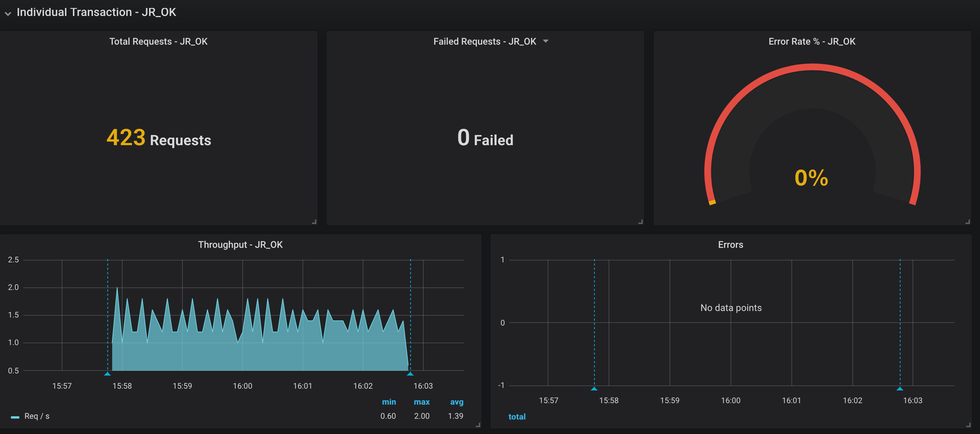Screen dimensions: 980x434
Task: Open the Failed Requests panel dropdown caret
Action: coord(545,41)
